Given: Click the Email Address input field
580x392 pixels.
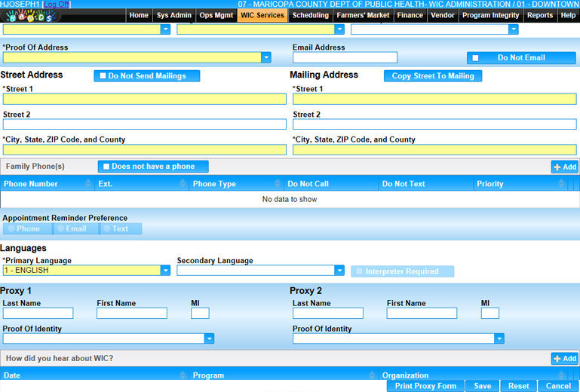Looking at the screenshot, I should pyautogui.click(x=345, y=58).
